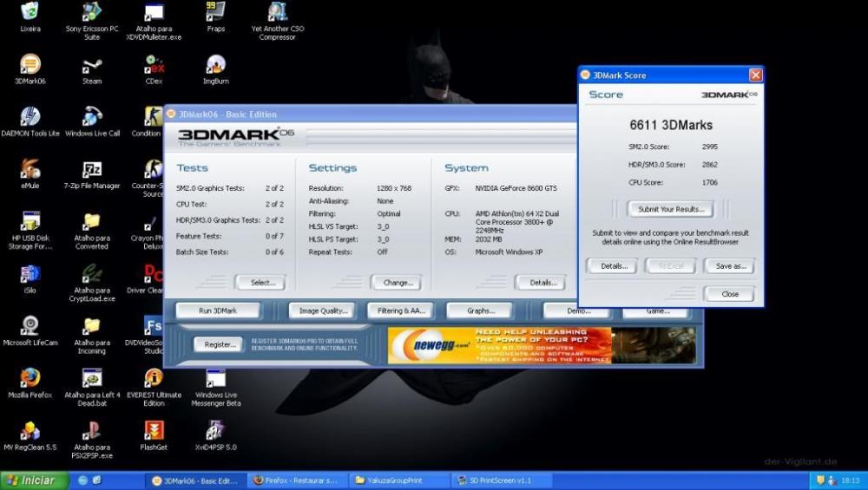Click Save as in the Score window
This screenshot has width=868, height=490.
(730, 266)
